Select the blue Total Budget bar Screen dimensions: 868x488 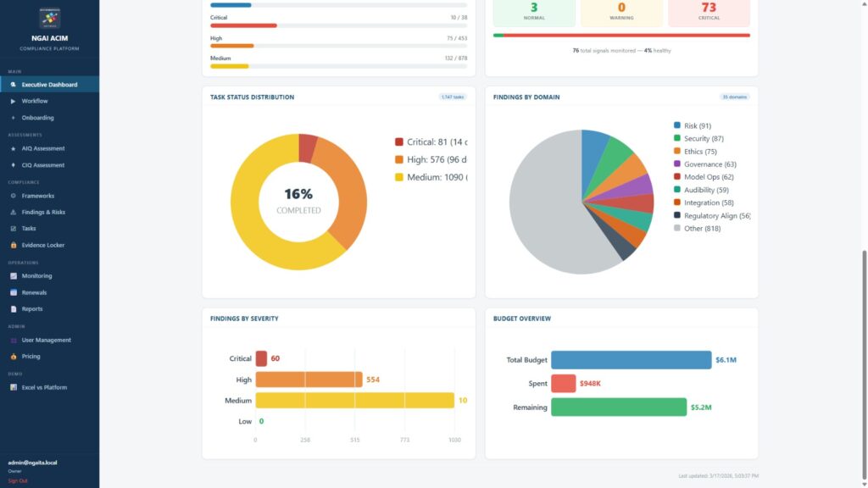coord(631,360)
